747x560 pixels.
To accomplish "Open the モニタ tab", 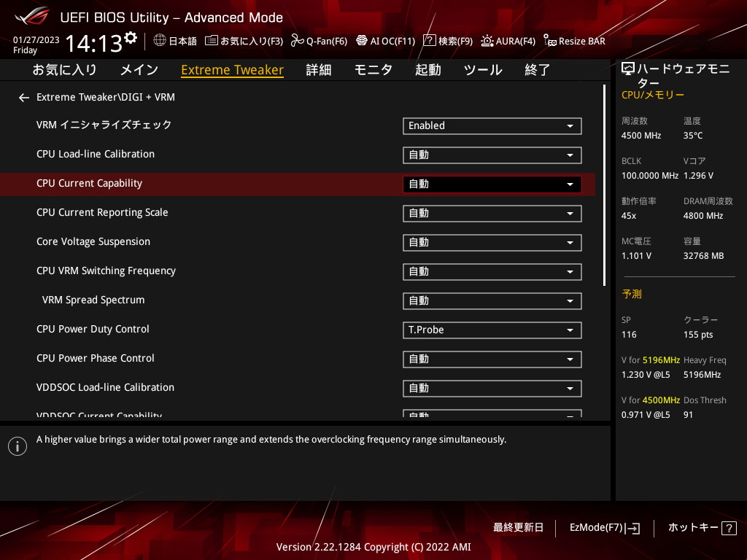I will coord(373,70).
